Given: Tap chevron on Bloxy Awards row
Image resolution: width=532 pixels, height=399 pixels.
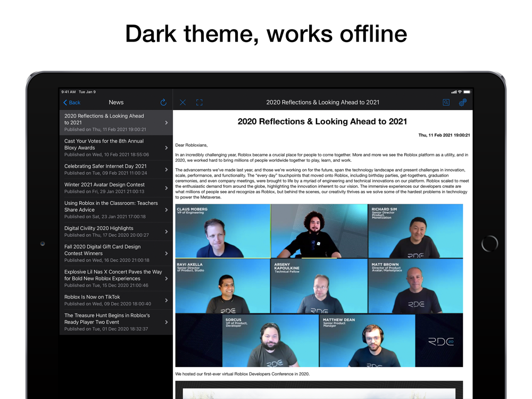Looking at the screenshot, I should tap(166, 148).
